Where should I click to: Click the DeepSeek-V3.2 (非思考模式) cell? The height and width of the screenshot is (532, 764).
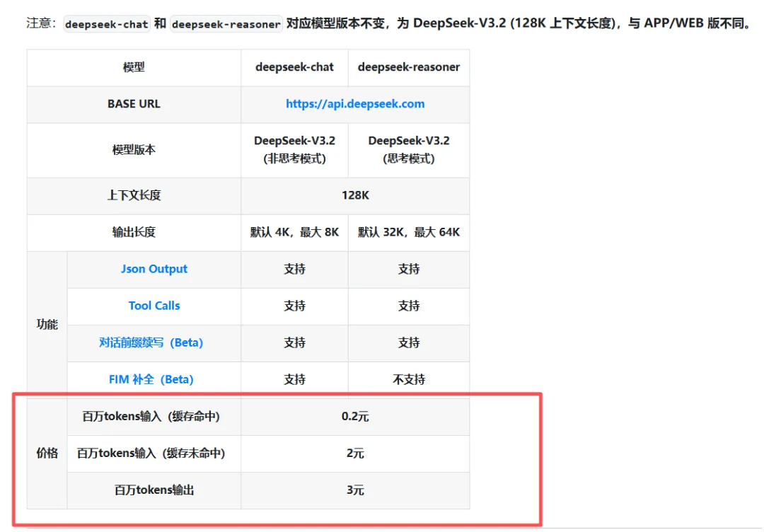coord(294,150)
